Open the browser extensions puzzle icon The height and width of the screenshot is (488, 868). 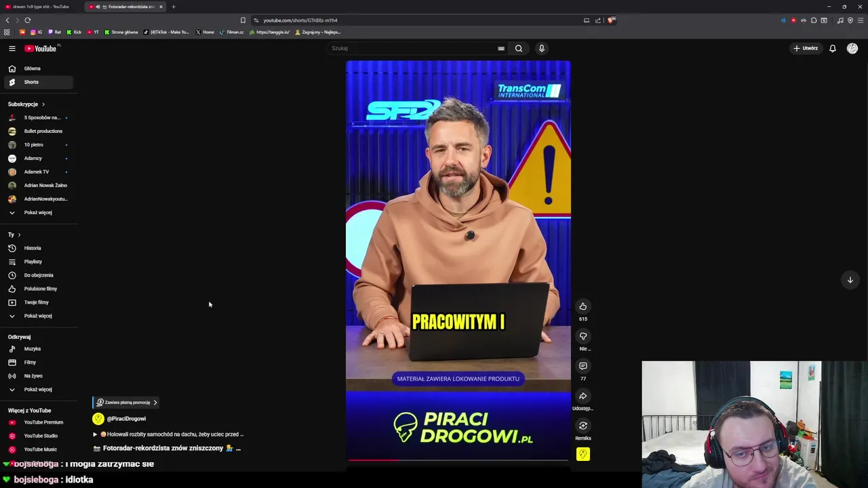[x=814, y=20]
